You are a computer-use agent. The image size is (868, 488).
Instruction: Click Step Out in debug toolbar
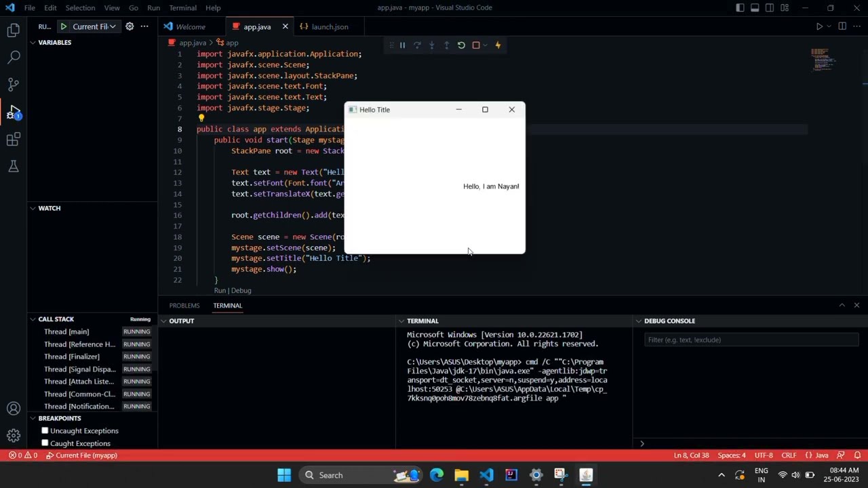(446, 45)
